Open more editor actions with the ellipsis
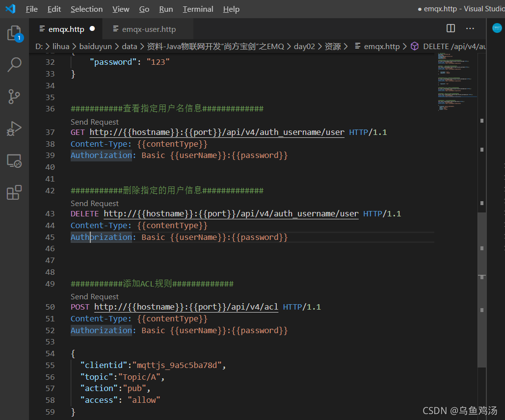The width and height of the screenshot is (505, 420). point(470,28)
